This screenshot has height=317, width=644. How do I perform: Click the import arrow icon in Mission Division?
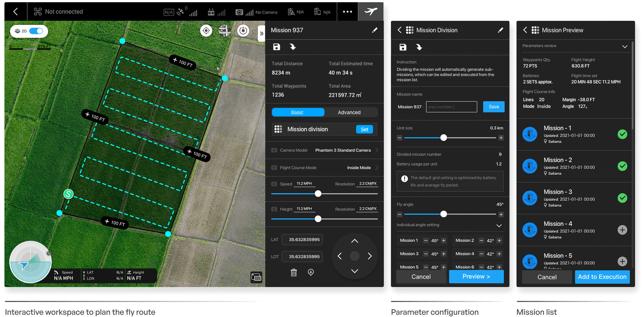pyautogui.click(x=419, y=47)
